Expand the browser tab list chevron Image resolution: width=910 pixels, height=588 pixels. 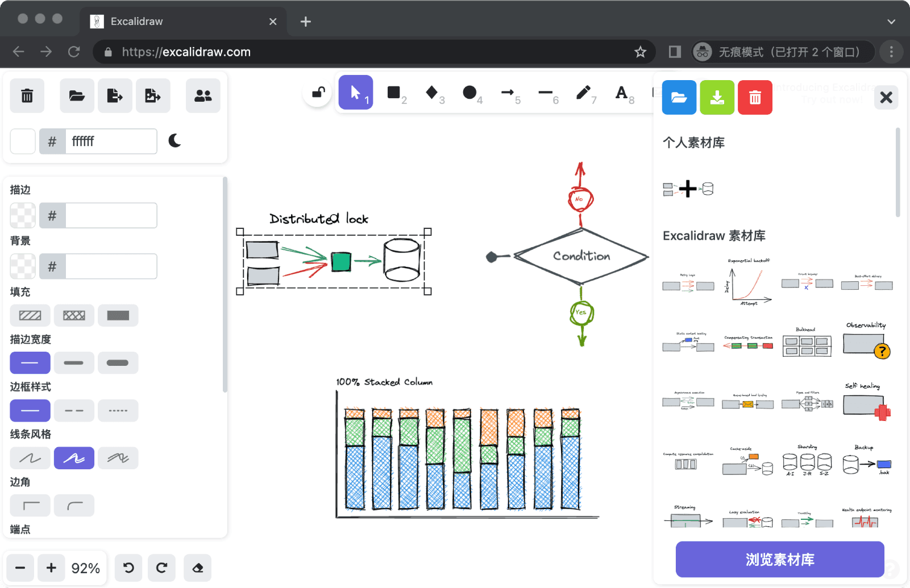(x=891, y=22)
